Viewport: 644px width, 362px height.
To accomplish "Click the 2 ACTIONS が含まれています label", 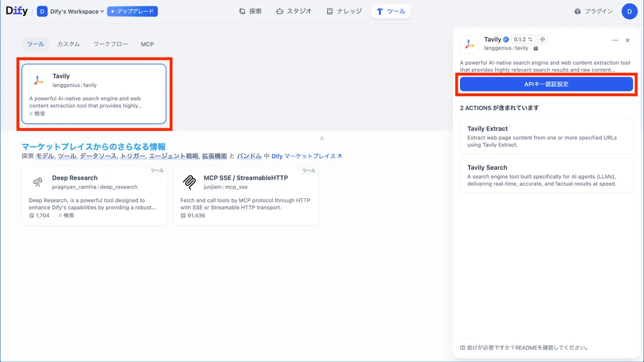I will click(x=500, y=108).
